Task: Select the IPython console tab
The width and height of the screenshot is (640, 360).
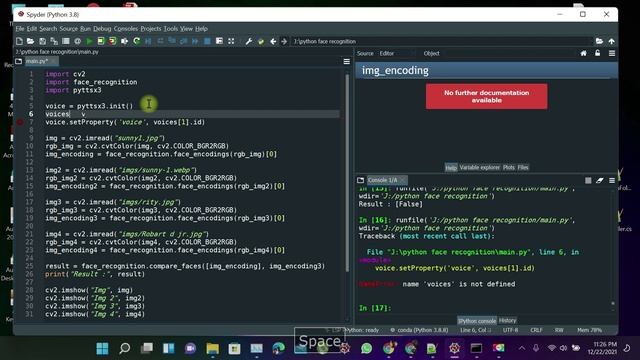Action: tap(476, 321)
